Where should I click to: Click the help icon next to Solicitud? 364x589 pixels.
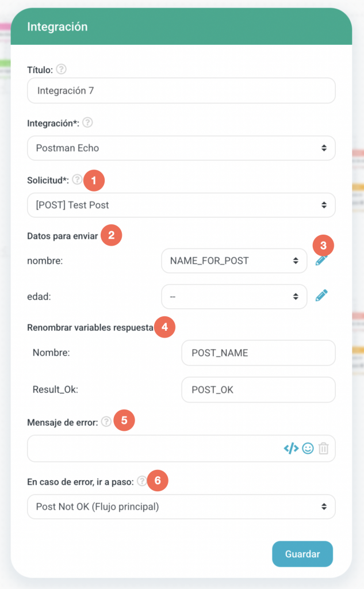pos(77,179)
